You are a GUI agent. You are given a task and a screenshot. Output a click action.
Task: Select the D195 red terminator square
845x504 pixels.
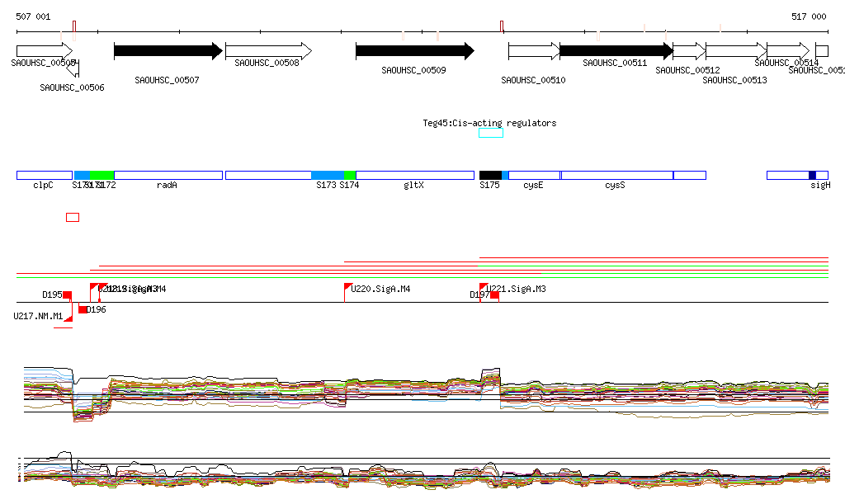(68, 294)
